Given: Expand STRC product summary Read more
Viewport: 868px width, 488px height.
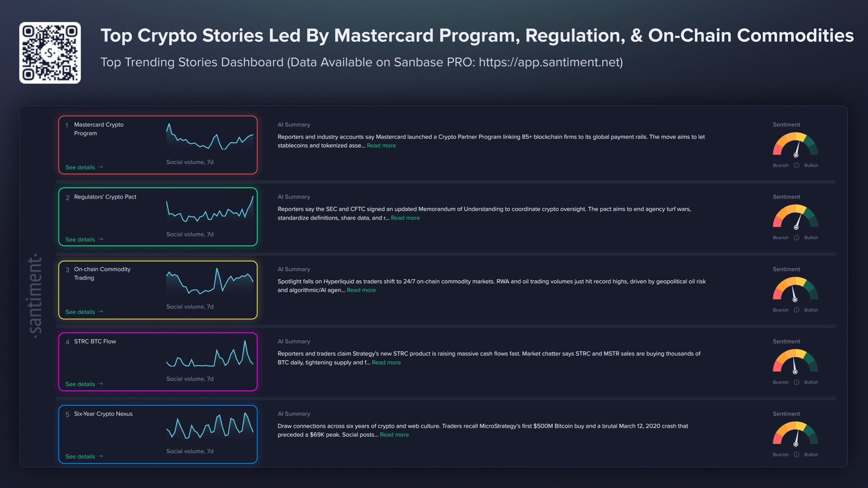Looking at the screenshot, I should [386, 362].
